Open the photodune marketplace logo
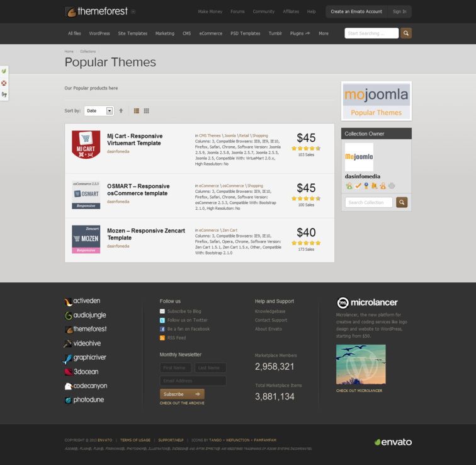 tap(84, 400)
